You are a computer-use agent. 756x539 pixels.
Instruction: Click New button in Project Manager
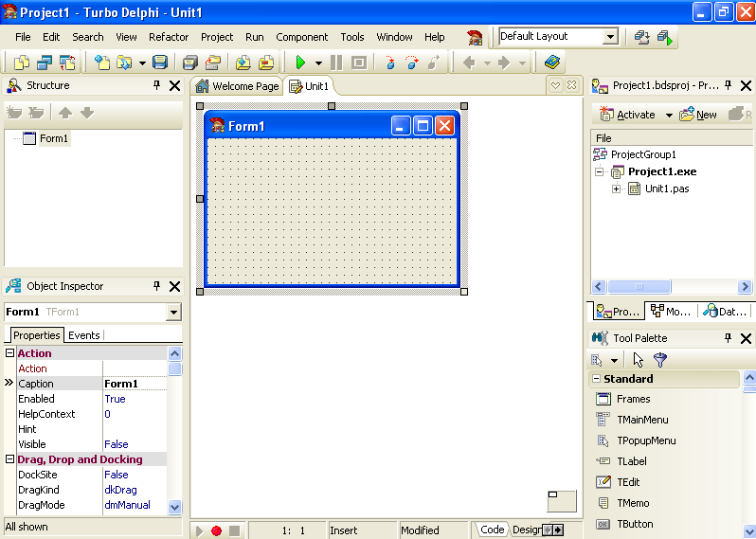(699, 115)
